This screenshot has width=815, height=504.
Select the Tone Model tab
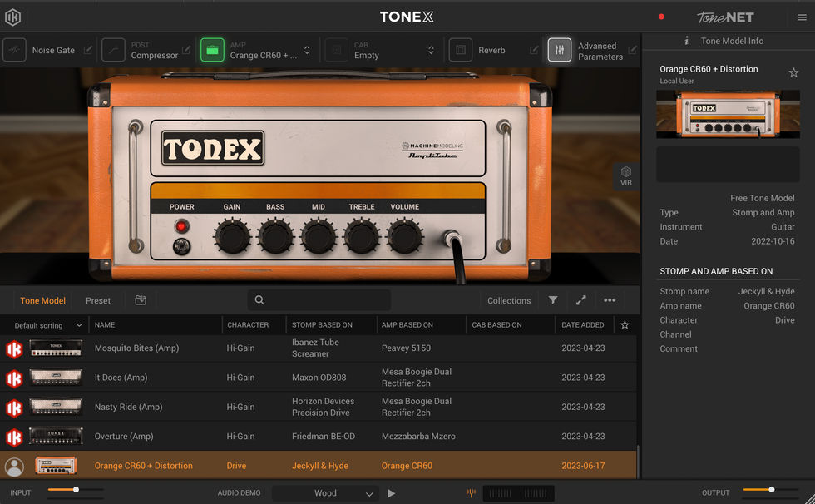(x=42, y=301)
